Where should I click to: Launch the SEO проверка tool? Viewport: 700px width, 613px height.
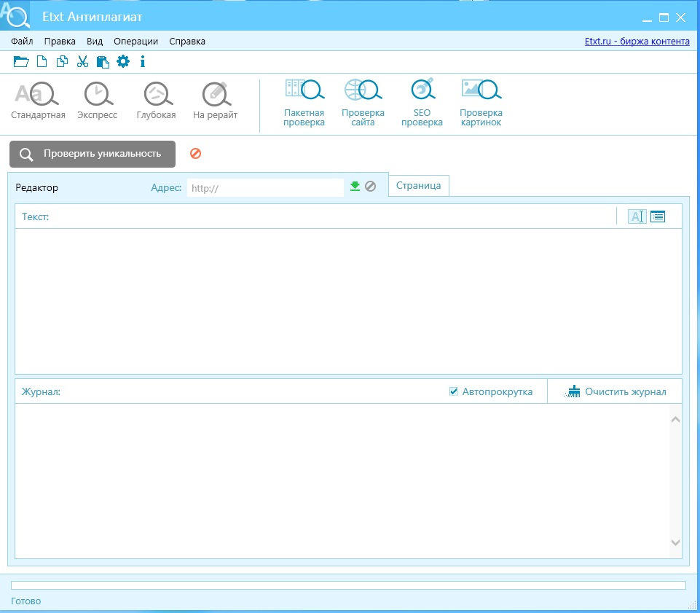click(422, 103)
